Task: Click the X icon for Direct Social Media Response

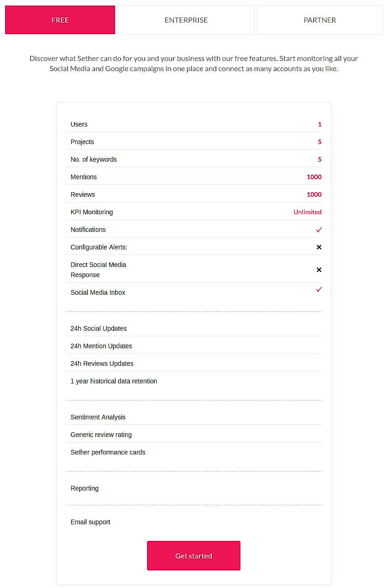Action: [x=319, y=270]
